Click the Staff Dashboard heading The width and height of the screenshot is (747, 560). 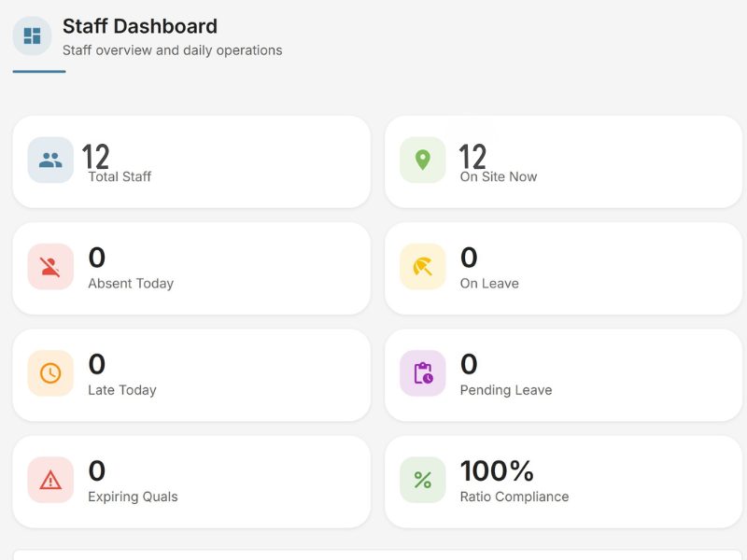[x=140, y=26]
